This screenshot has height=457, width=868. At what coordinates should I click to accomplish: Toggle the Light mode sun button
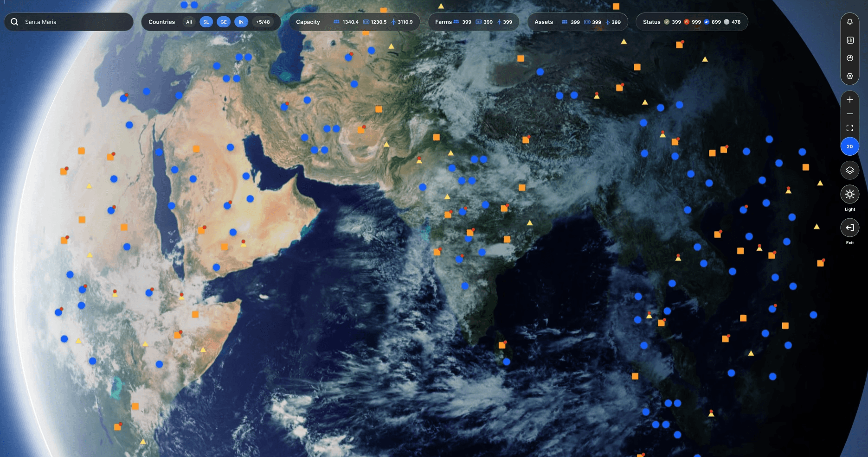(850, 194)
